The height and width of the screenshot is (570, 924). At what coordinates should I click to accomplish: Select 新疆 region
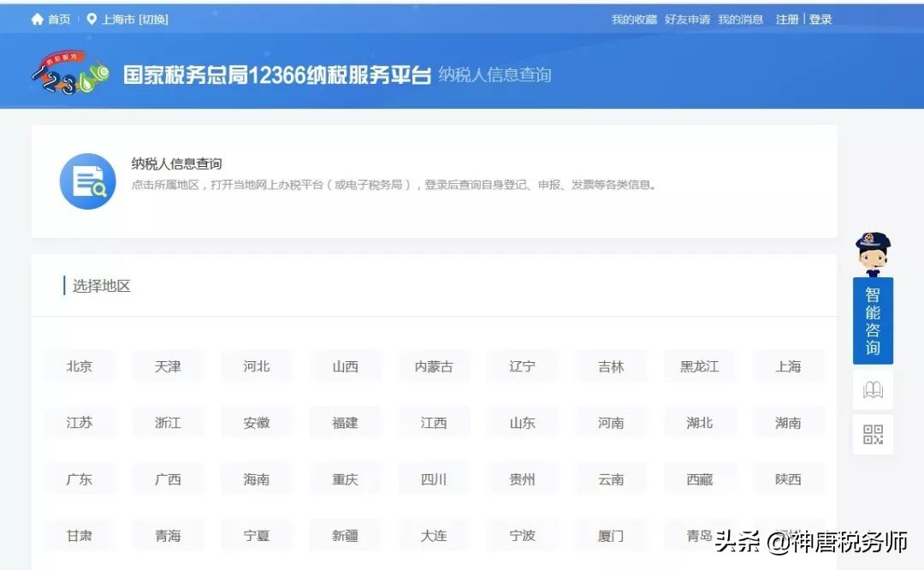click(x=346, y=536)
